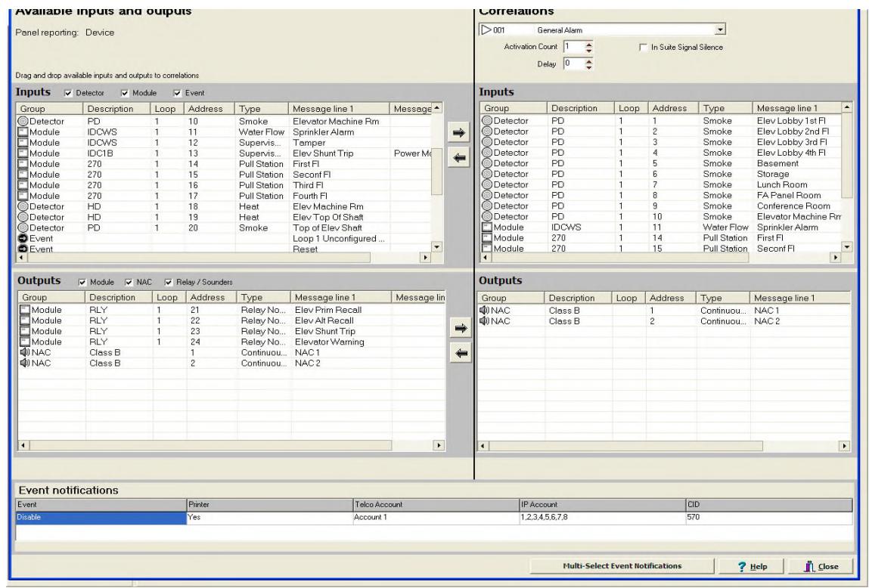This screenshot has width=869, height=588.
Task: Click the event icon in the Reset row
Action: 23,249
